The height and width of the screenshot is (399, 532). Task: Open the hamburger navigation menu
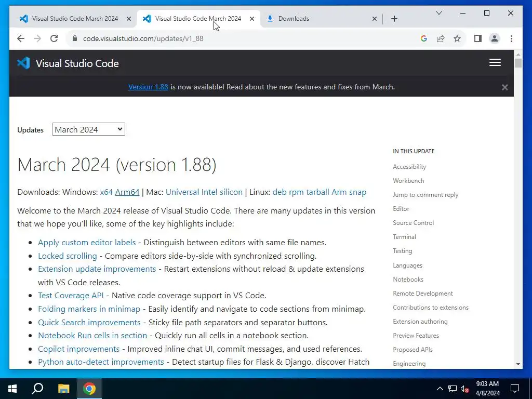click(x=495, y=62)
